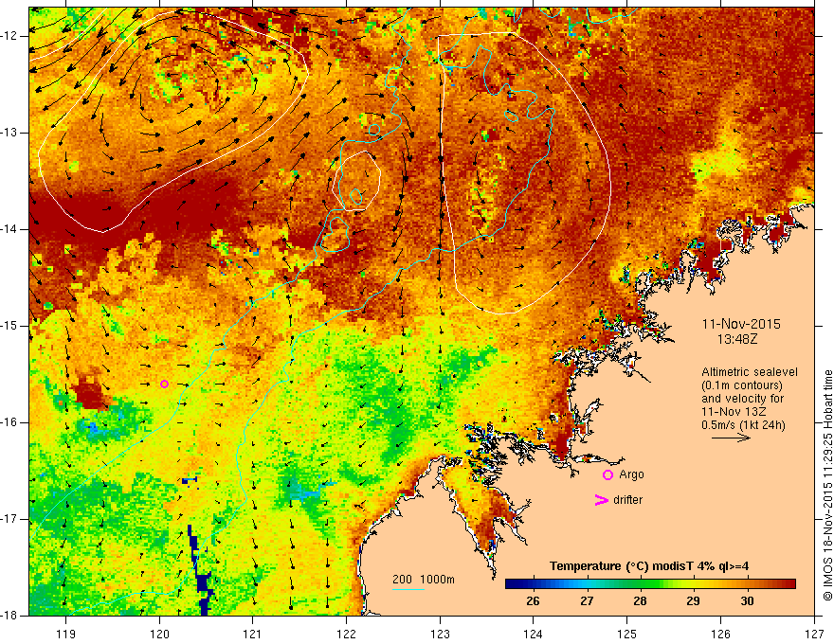Click the longitude axis label 124
This screenshot has height=644, width=834.
pos(534,634)
